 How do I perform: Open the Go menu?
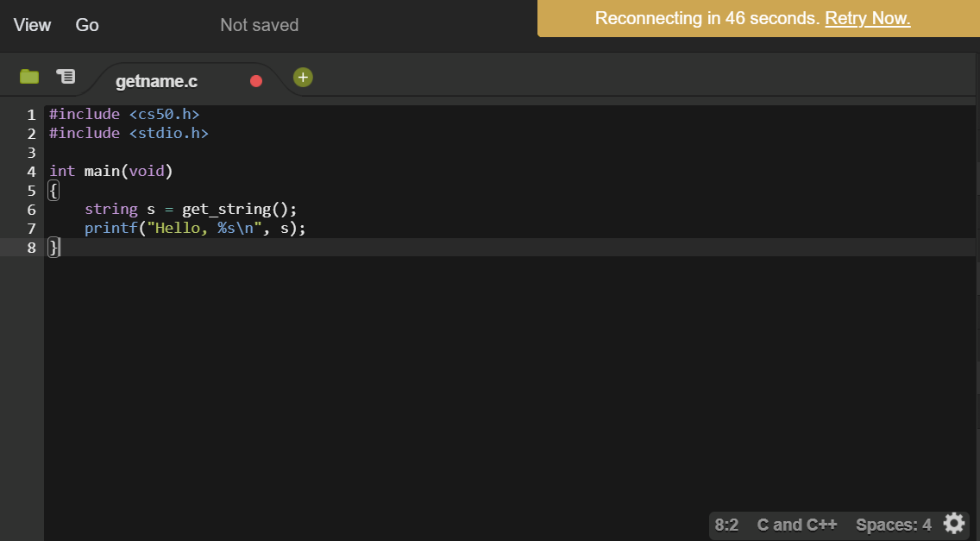click(87, 25)
